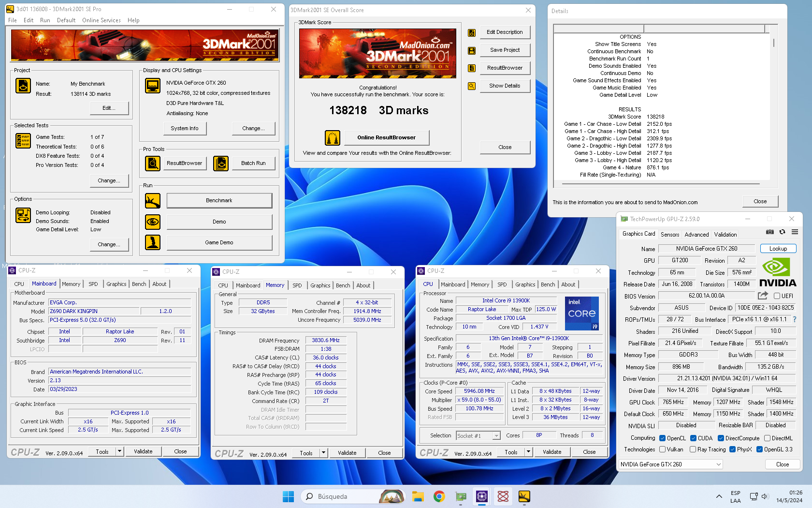Expand Tools dropdown arrow in Mainboard CPU-Z window

click(119, 452)
